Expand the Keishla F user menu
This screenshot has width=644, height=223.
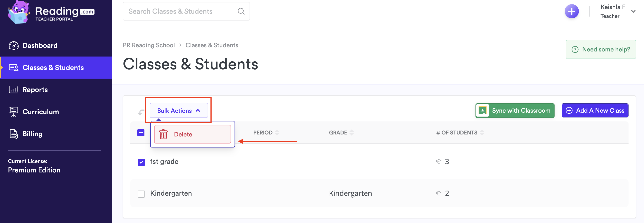click(633, 11)
